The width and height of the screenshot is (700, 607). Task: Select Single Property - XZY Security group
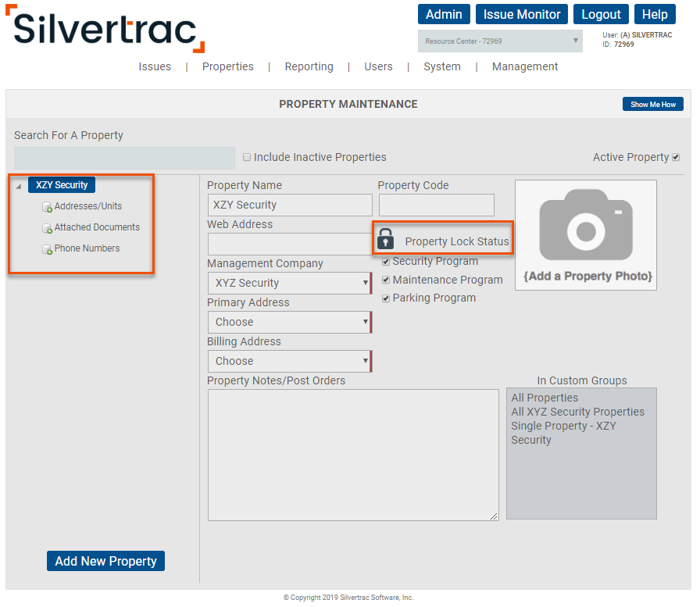[563, 433]
